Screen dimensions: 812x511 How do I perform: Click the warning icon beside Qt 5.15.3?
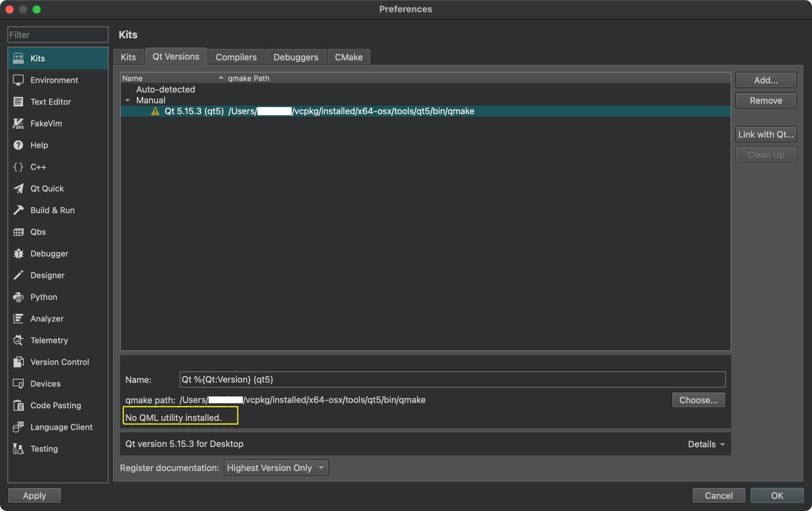[155, 111]
